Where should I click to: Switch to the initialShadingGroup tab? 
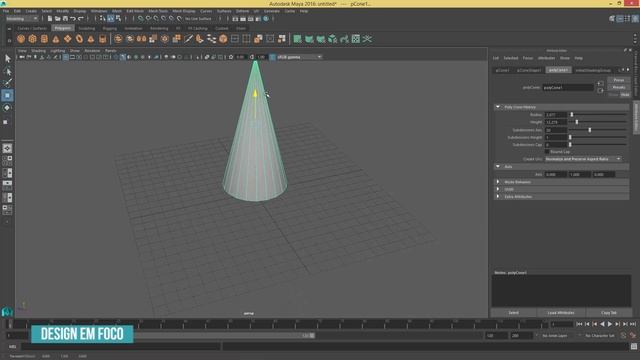coord(593,70)
